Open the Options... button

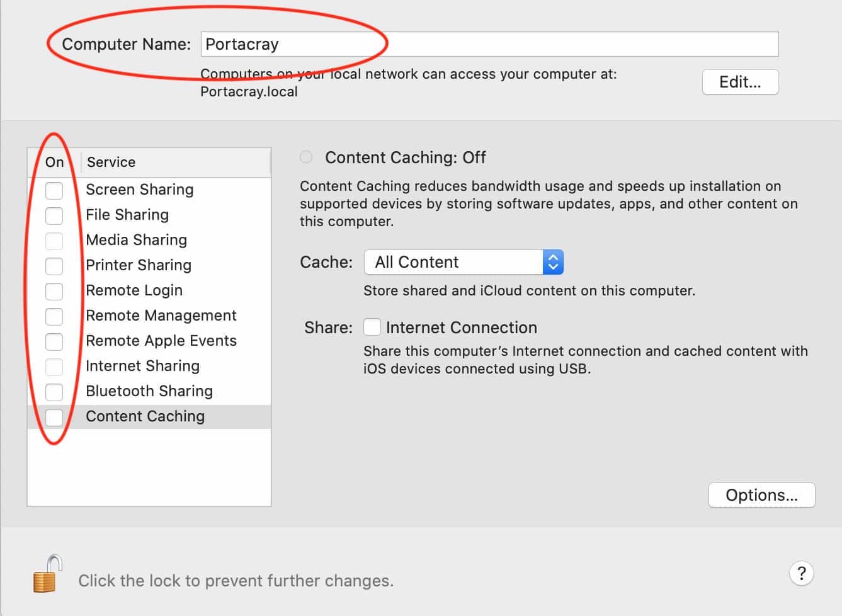(761, 495)
